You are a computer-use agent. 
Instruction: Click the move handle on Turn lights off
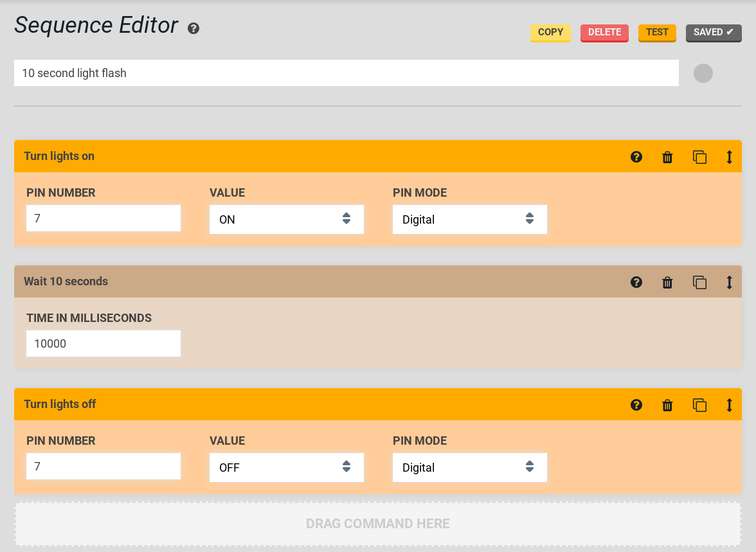click(x=729, y=405)
